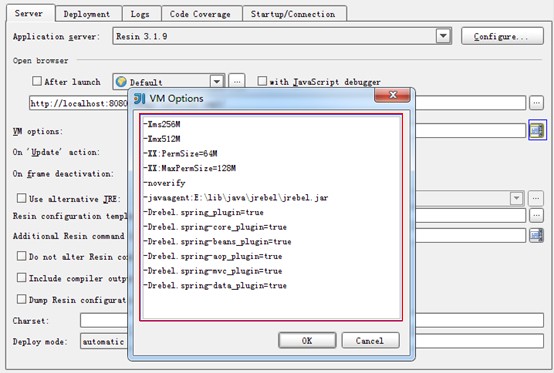This screenshot has width=554, height=373.
Task: Switch to the Server tab
Action: (30, 14)
